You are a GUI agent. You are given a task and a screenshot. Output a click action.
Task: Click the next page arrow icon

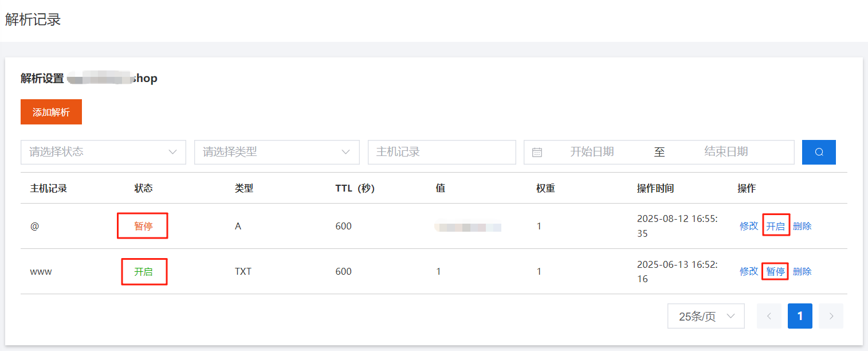point(831,316)
